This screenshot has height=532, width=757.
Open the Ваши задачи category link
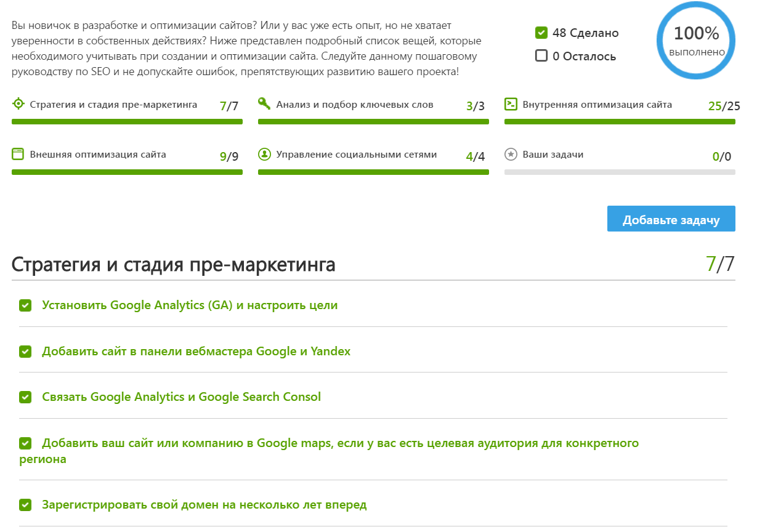point(553,155)
